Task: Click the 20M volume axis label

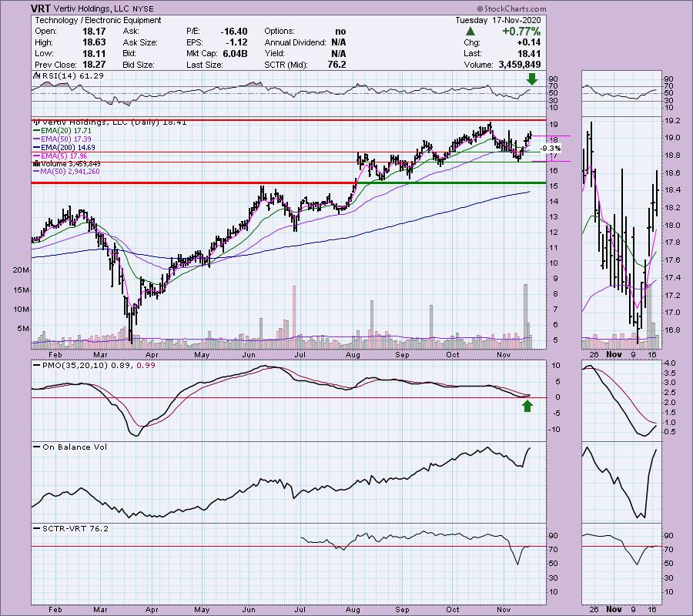Action: pyautogui.click(x=22, y=270)
